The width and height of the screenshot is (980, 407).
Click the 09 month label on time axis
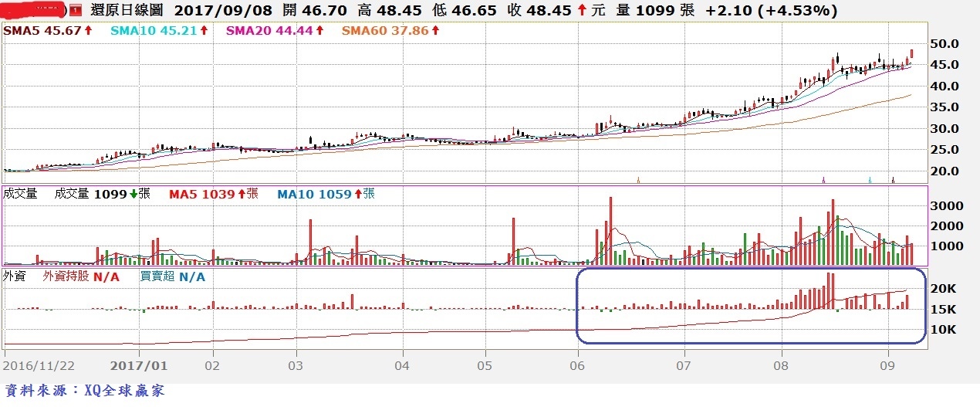(888, 365)
